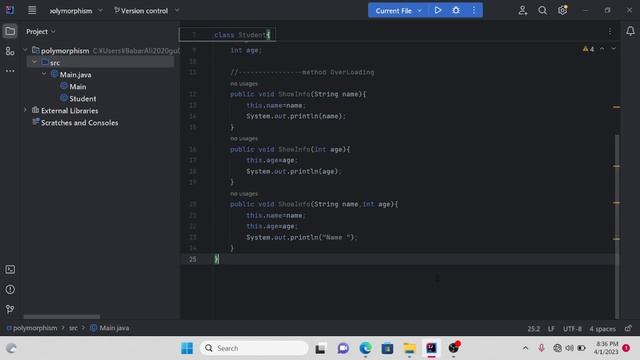
Task: Open the Structure tool window icon
Action: pos(10,51)
